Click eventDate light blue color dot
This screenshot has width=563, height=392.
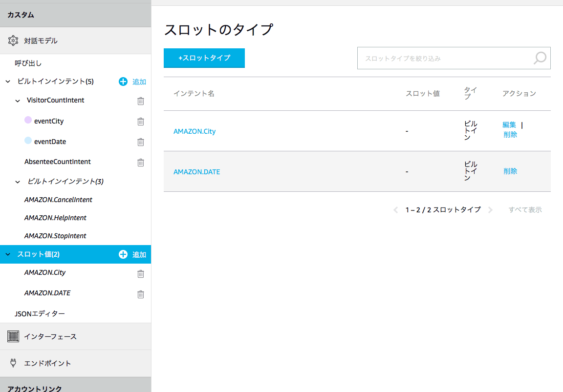(28, 140)
